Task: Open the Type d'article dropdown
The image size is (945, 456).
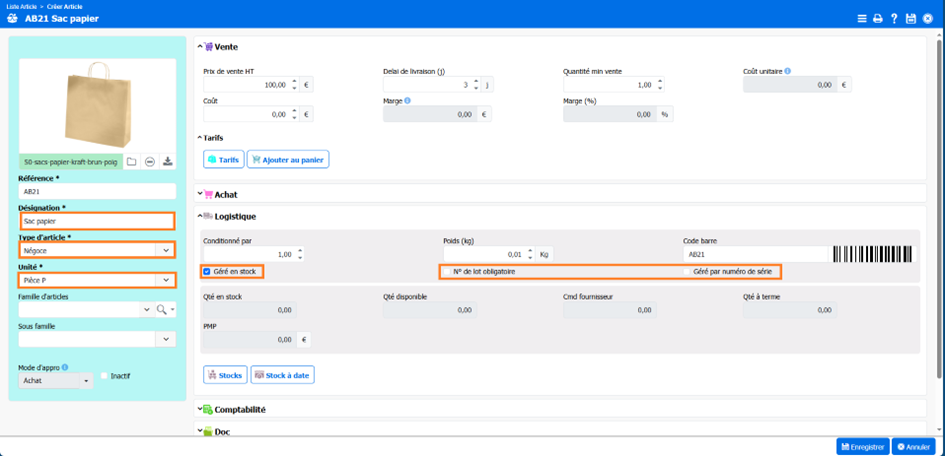Action: 166,251
